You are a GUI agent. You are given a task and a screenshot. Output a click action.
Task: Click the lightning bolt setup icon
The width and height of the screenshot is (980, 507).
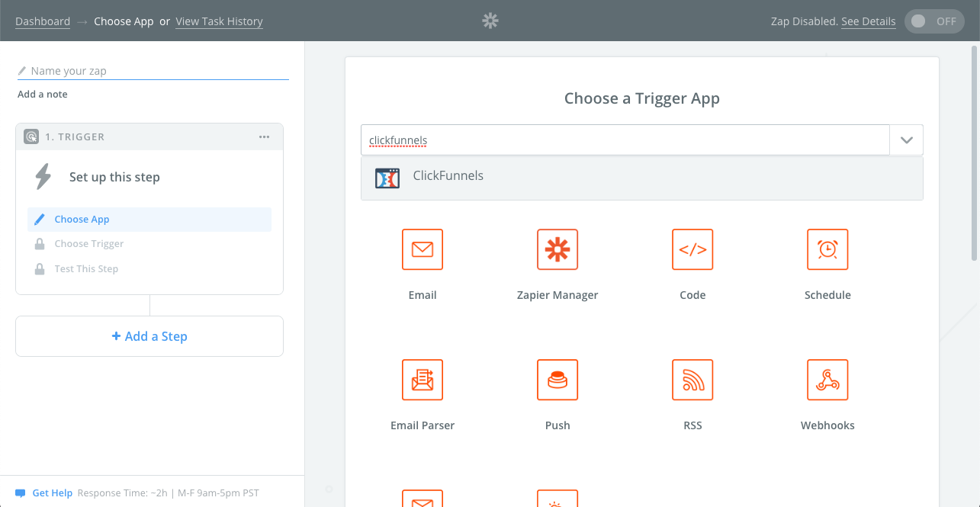pyautogui.click(x=43, y=177)
